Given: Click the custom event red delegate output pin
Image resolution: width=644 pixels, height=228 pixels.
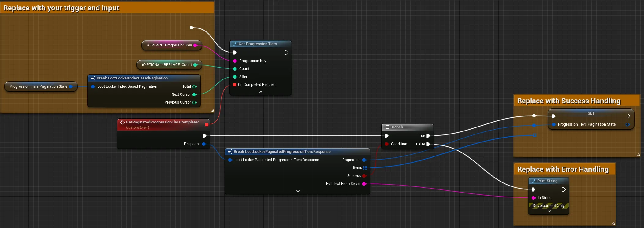Looking at the screenshot, I should pos(207,124).
